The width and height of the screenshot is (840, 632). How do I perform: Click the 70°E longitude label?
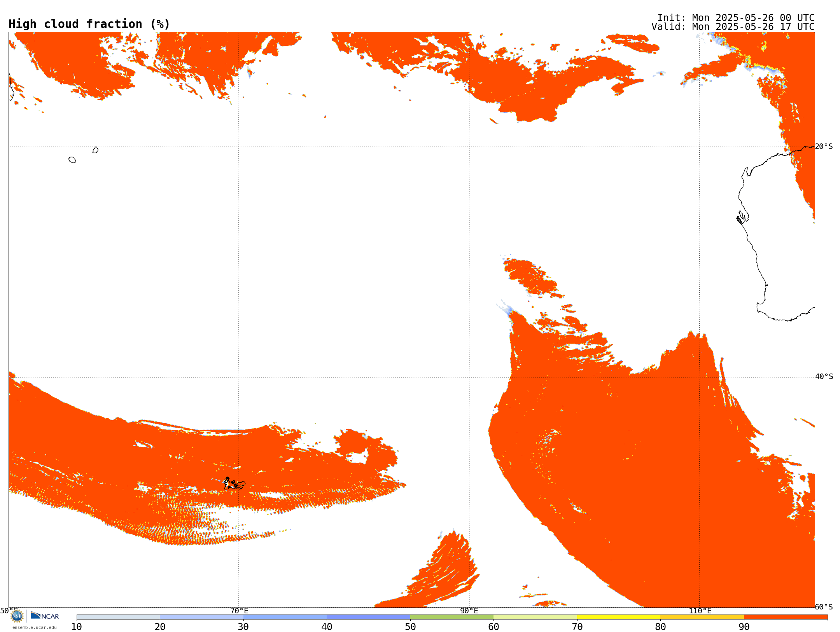click(x=239, y=611)
